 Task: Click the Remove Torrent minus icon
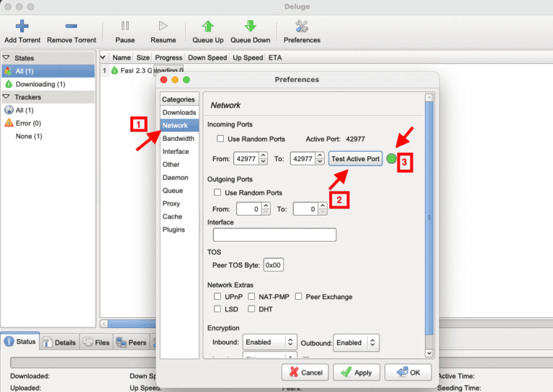click(71, 26)
